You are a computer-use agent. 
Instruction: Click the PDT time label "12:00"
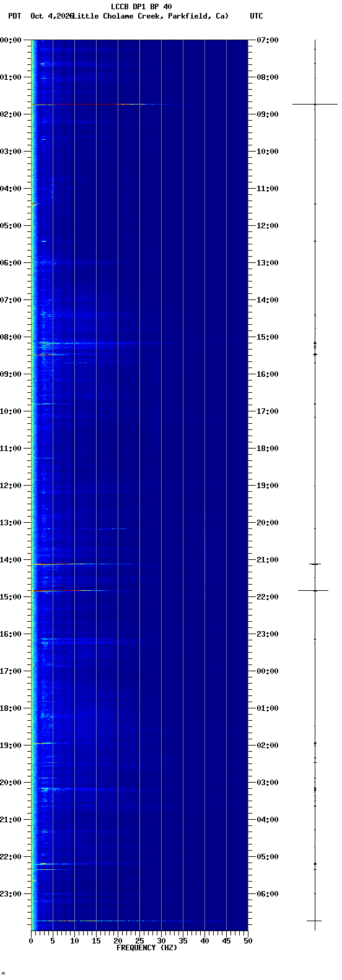click(x=11, y=486)
